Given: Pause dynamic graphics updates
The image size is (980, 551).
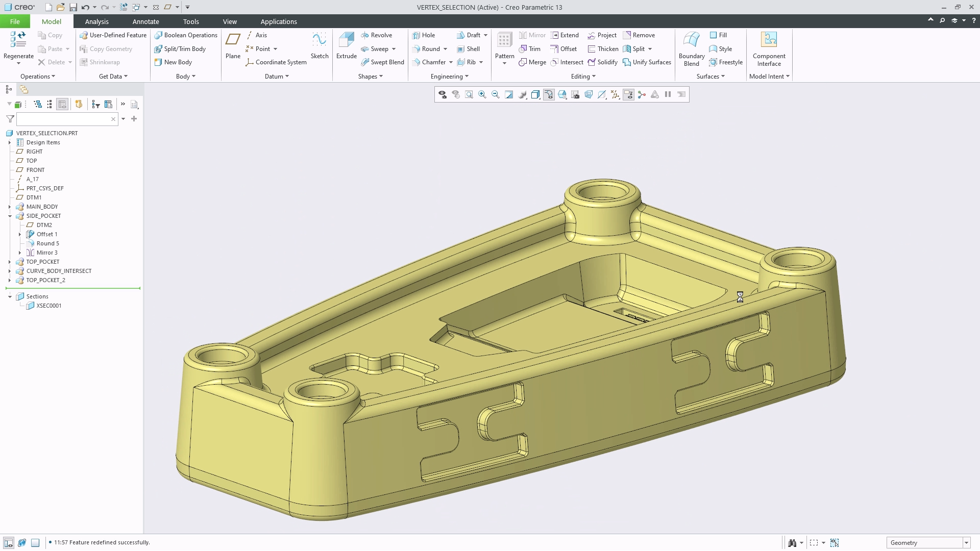Looking at the screenshot, I should pyautogui.click(x=668, y=94).
